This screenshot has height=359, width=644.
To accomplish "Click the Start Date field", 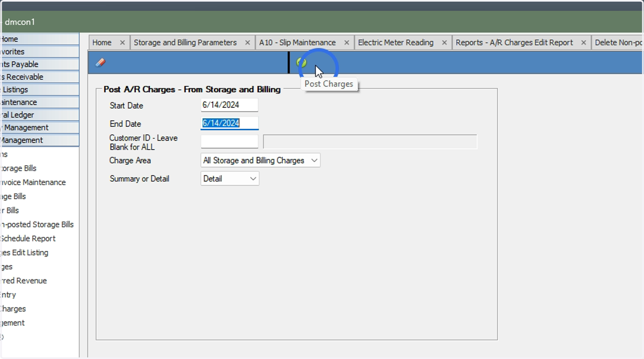I will pos(230,105).
